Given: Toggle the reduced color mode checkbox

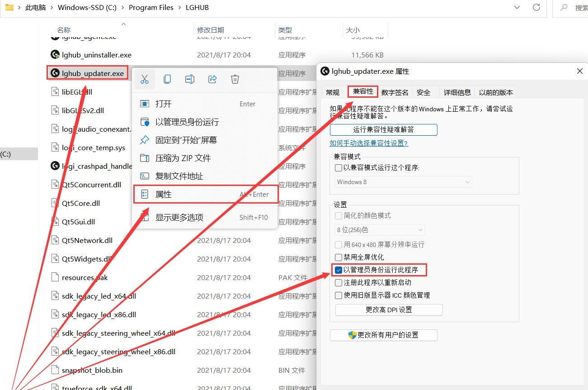Looking at the screenshot, I should pos(339,216).
